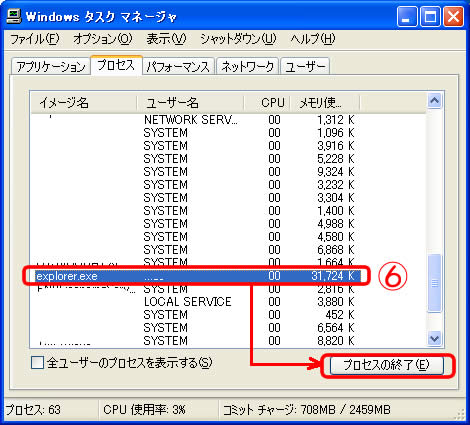Open the ネットワーク tab

pos(247,66)
